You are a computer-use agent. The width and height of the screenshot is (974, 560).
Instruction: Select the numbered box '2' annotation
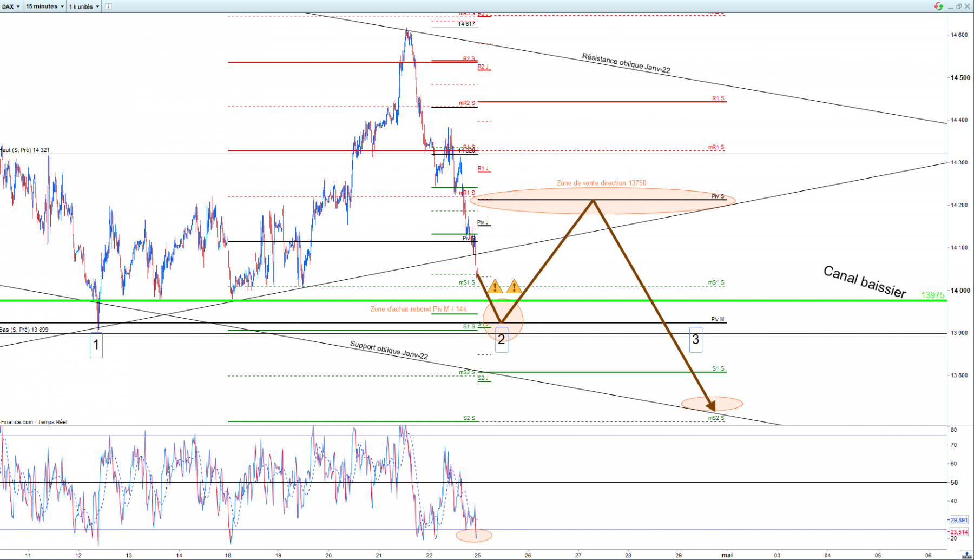pos(502,340)
